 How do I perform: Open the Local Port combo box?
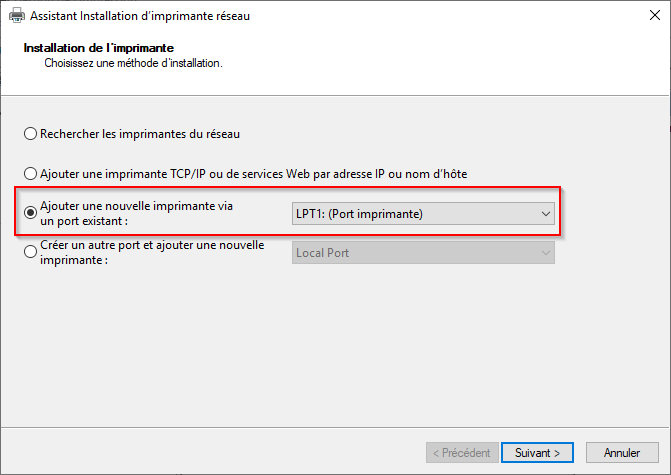[x=423, y=253]
